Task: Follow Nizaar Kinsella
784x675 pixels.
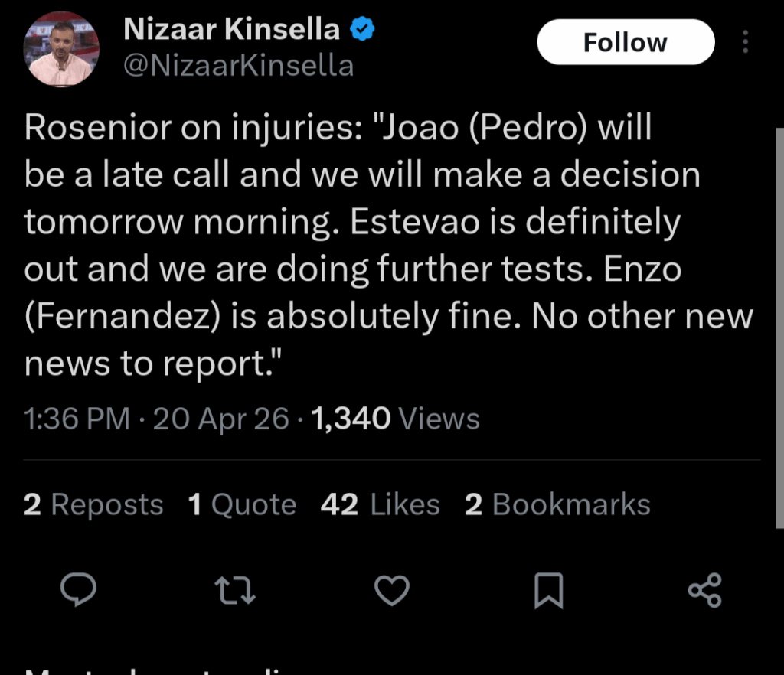Action: point(625,42)
